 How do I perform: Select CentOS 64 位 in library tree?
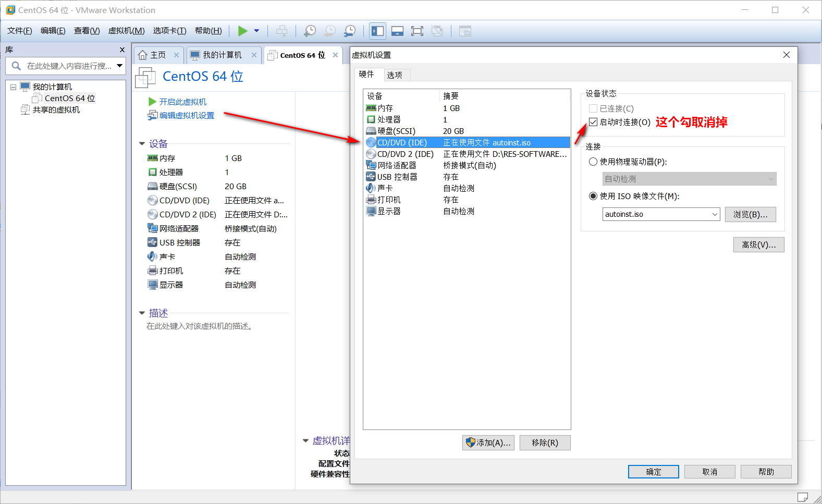coord(69,98)
